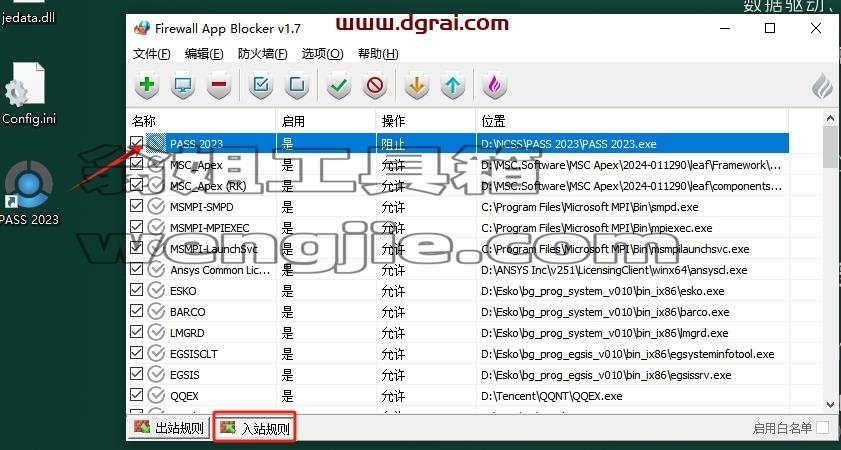The width and height of the screenshot is (841, 450).
Task: Toggle the MSC_Apex rule checkbox
Action: 137,164
